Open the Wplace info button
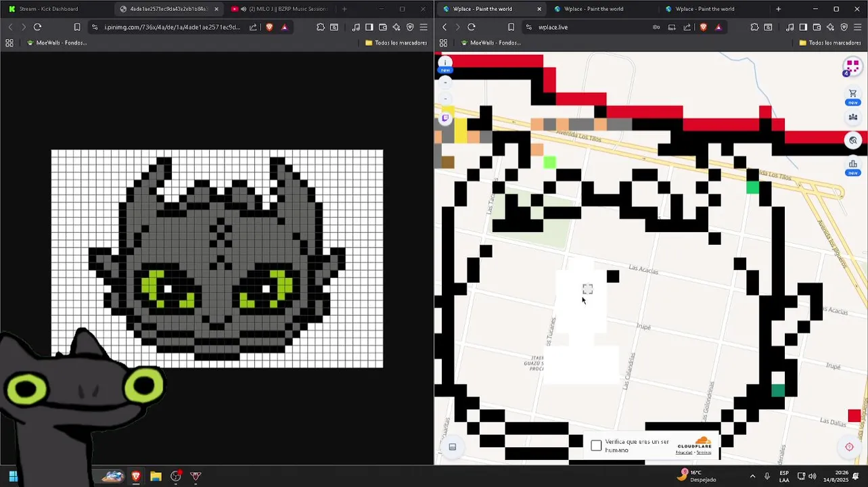 [x=444, y=62]
